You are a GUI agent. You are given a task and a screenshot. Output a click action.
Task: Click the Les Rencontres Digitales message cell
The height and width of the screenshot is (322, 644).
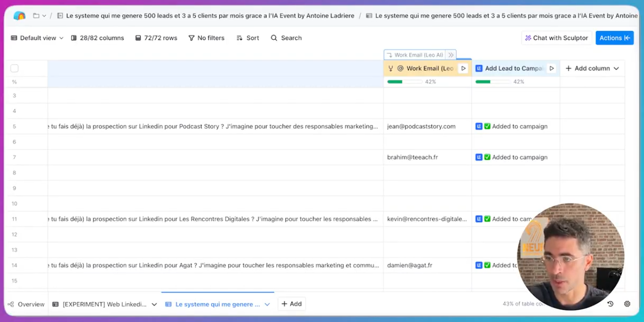[x=216, y=219]
